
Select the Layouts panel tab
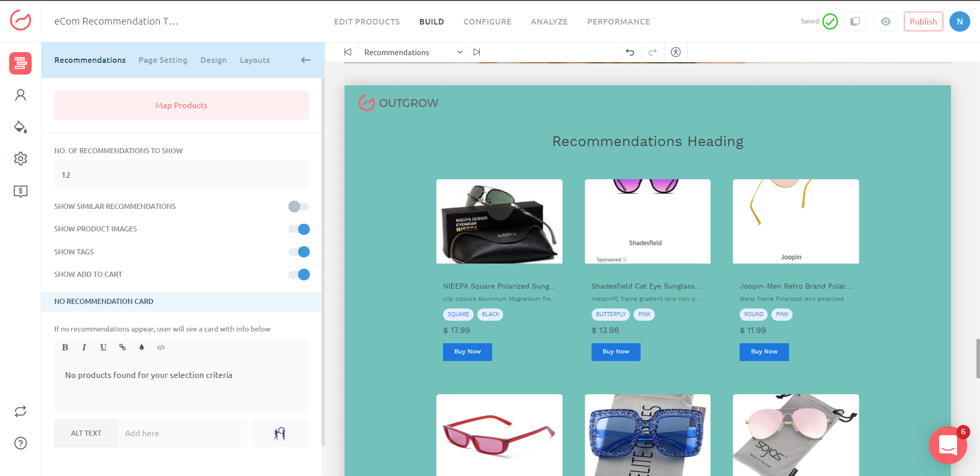[255, 60]
